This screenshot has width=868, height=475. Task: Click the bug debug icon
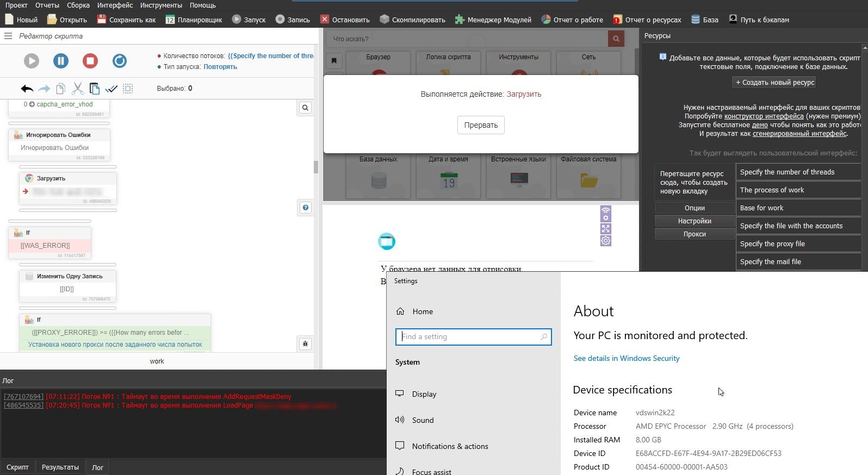click(x=306, y=343)
